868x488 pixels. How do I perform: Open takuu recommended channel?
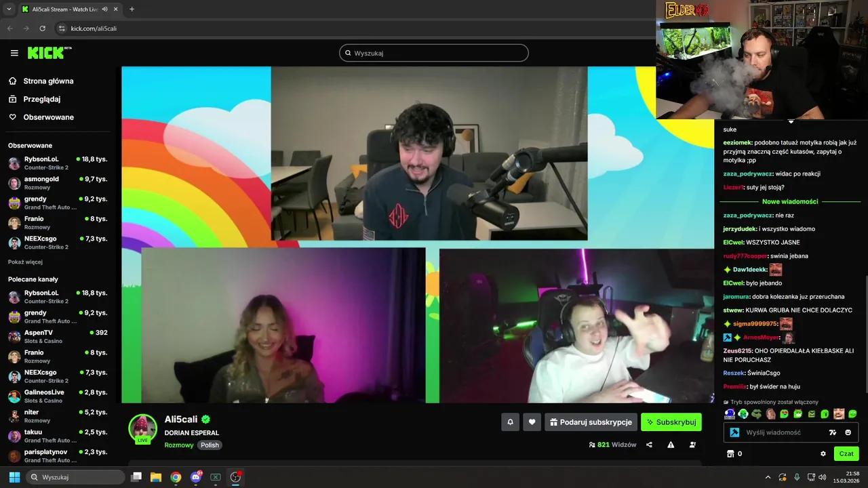58,436
